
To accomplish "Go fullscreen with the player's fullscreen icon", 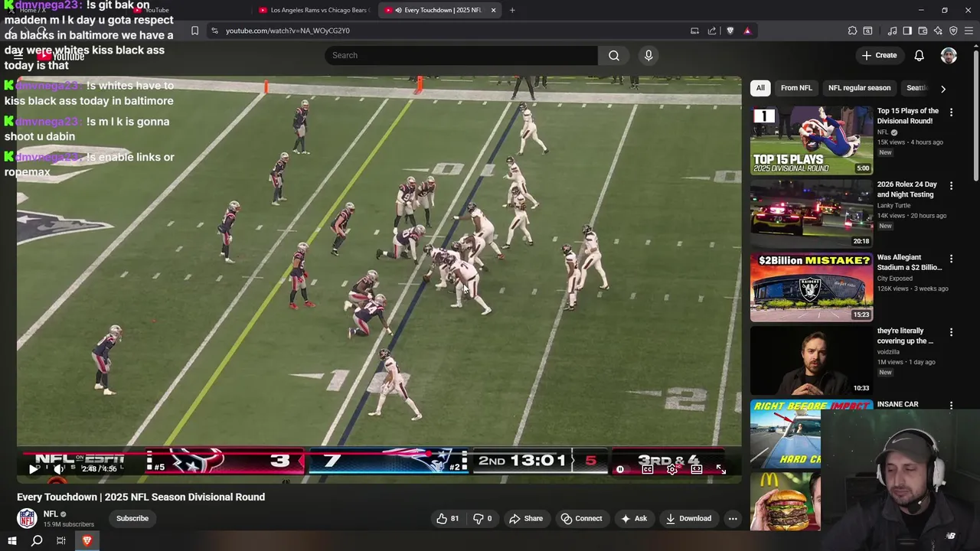I will tap(720, 469).
